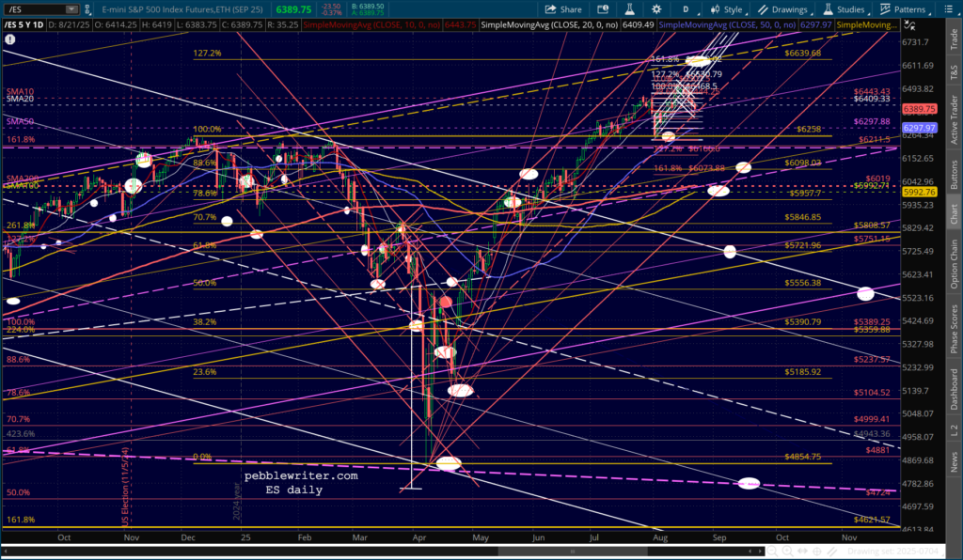Open the quick quote alert icon

click(603, 9)
